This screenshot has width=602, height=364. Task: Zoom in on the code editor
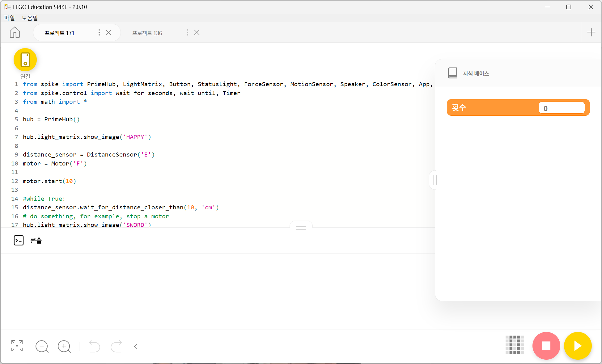(64, 346)
